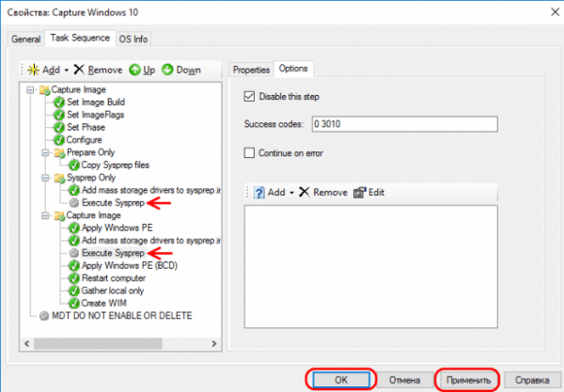Click green check icon of Restart computer
The height and width of the screenshot is (392, 564).
pos(73,278)
